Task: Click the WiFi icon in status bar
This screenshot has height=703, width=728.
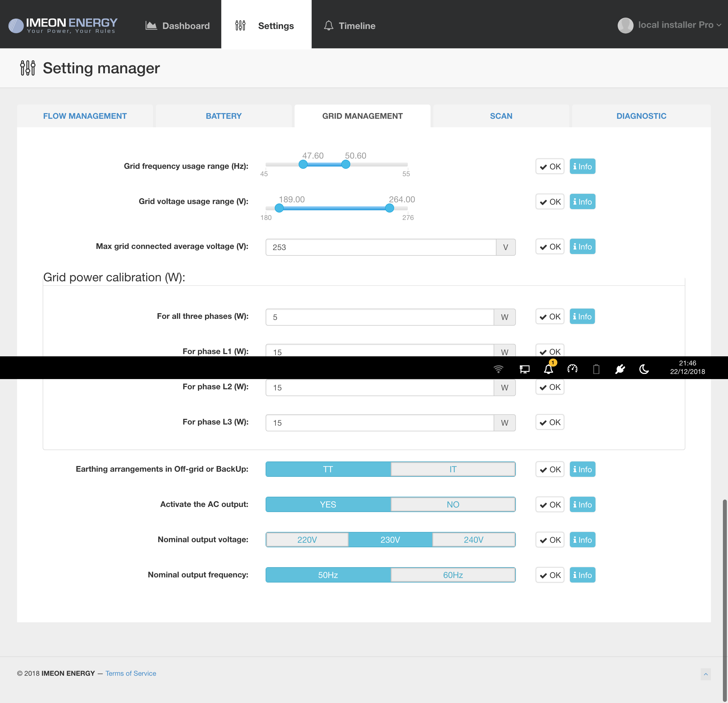Action: pos(498,369)
